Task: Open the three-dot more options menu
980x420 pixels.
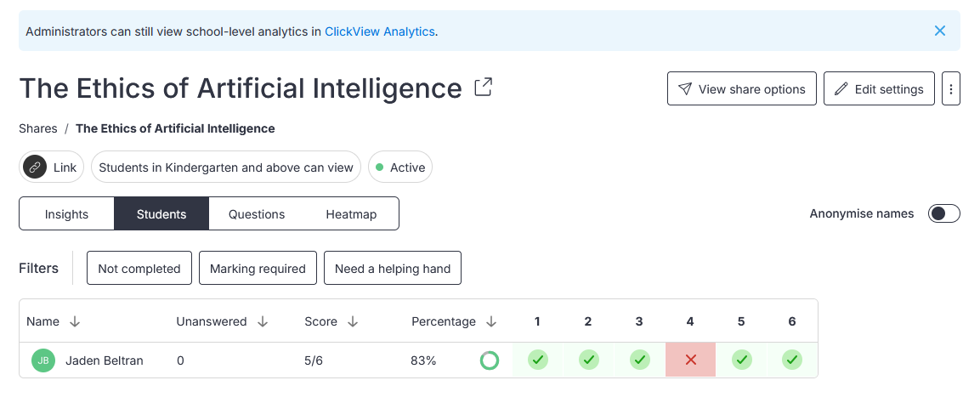Action: tap(950, 88)
